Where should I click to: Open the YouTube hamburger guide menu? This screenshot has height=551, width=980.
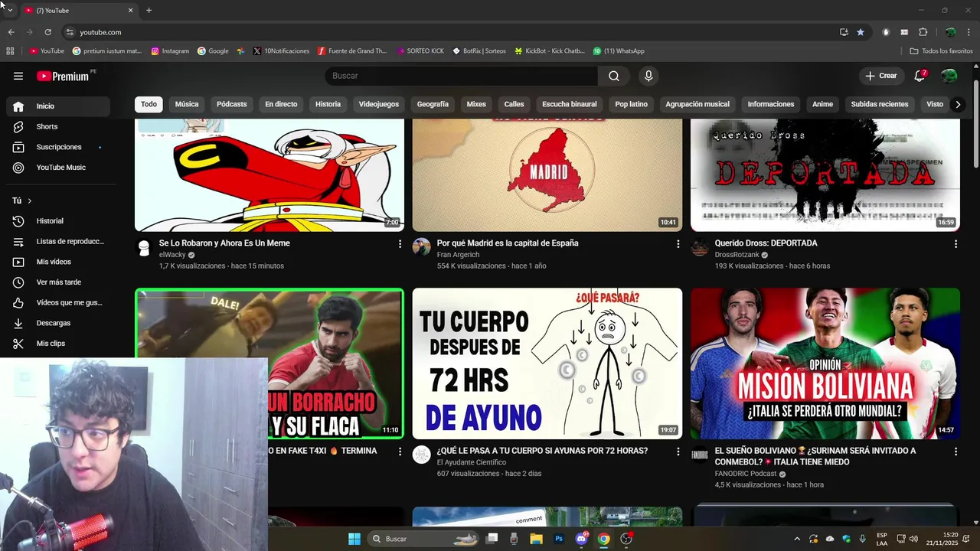(18, 76)
